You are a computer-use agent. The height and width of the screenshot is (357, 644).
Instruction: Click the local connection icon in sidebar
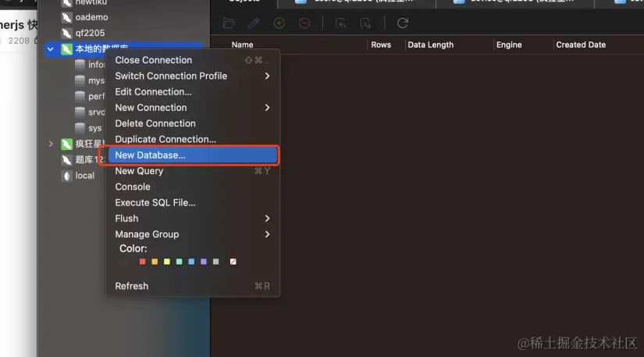coord(66,176)
